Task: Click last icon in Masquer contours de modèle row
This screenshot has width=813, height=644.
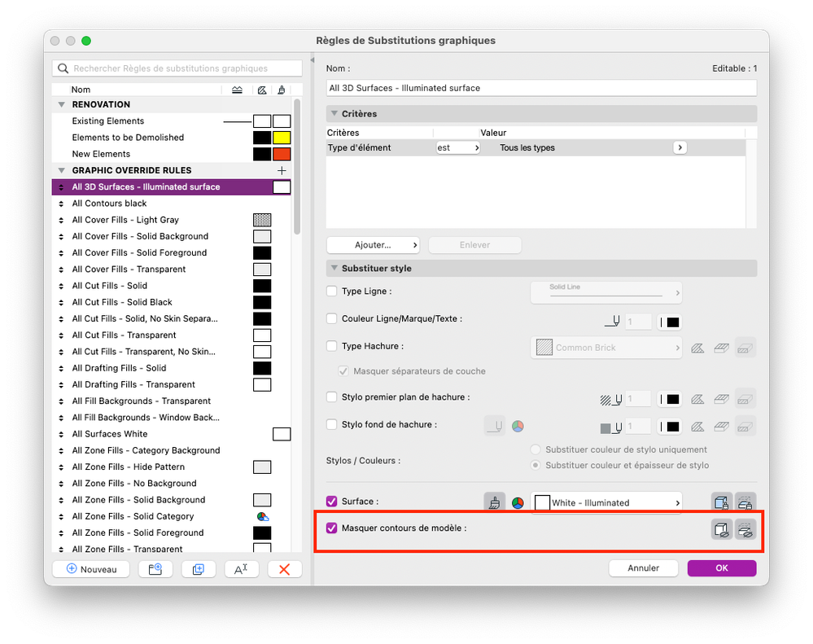Action: [745, 529]
